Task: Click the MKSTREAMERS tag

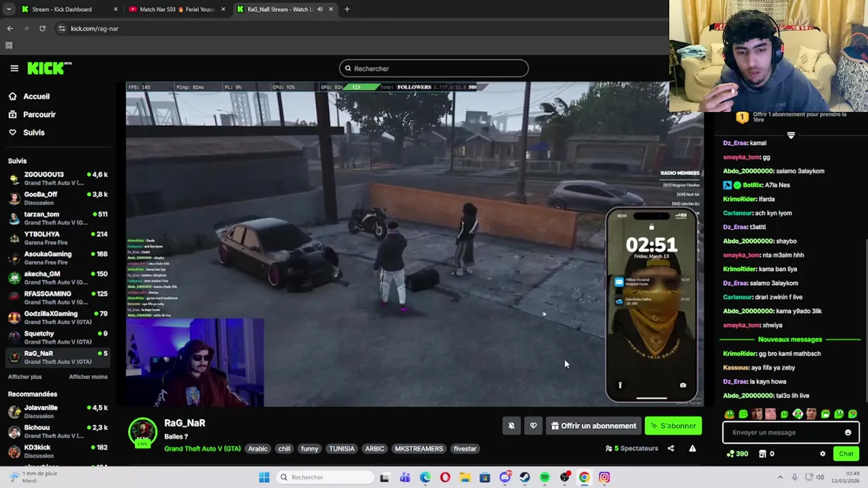Action: pos(418,449)
